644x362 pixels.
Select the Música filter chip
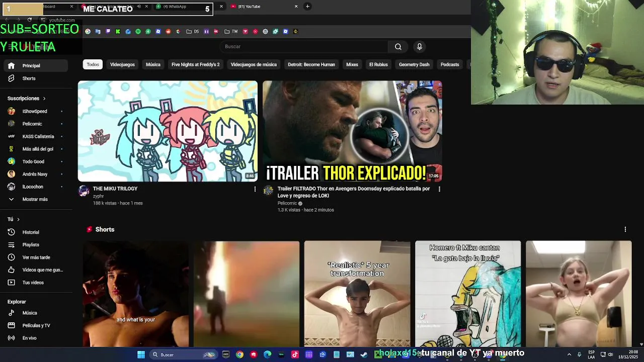[153, 64]
